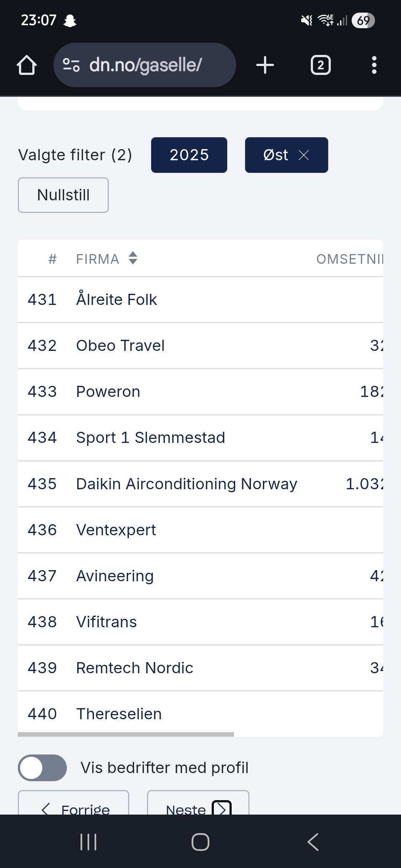Viewport: 401px width, 868px height.
Task: Click the table's horizontal scrollbar
Action: tap(126, 734)
